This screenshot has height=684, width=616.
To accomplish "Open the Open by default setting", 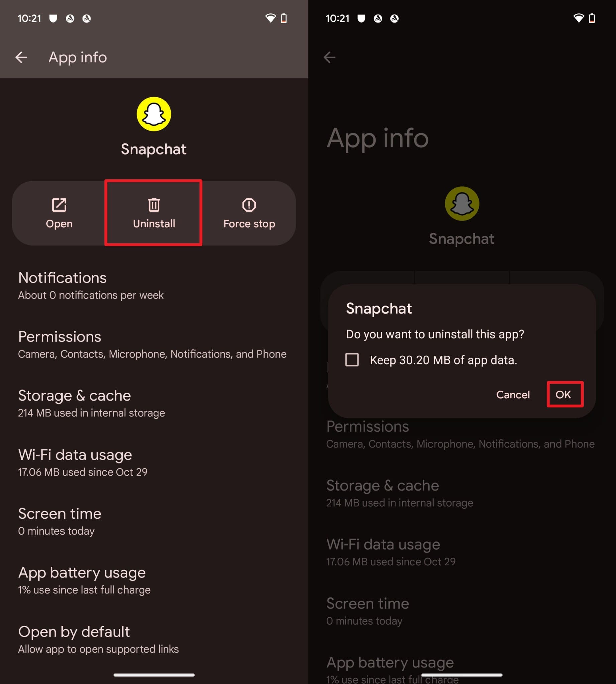I will coord(154,640).
